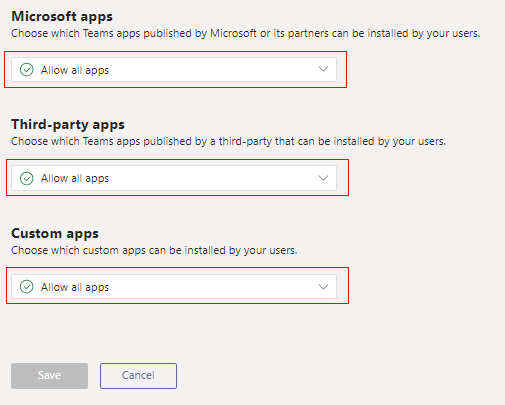Select 'Allow all apps' text under Third-party apps
This screenshot has width=505, height=405.
pyautogui.click(x=75, y=179)
